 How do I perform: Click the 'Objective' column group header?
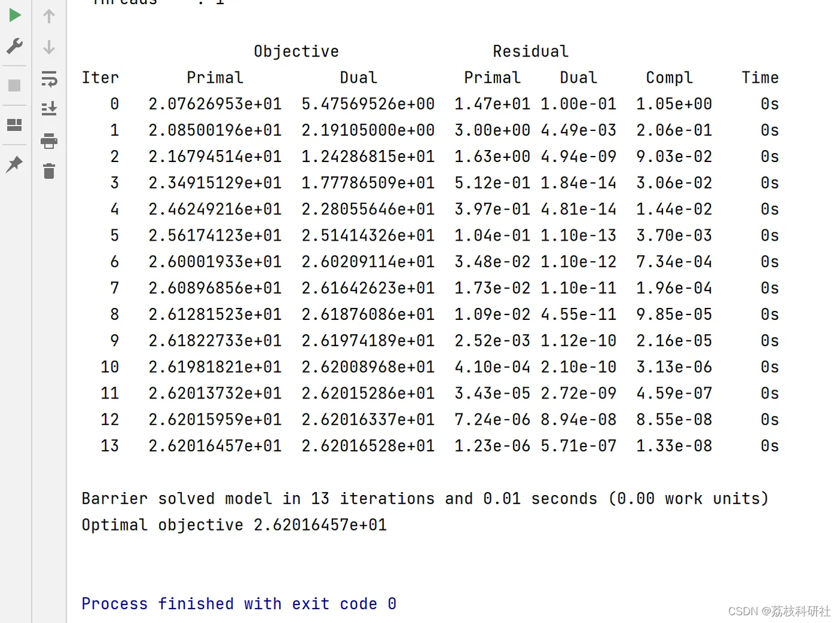[x=296, y=52]
